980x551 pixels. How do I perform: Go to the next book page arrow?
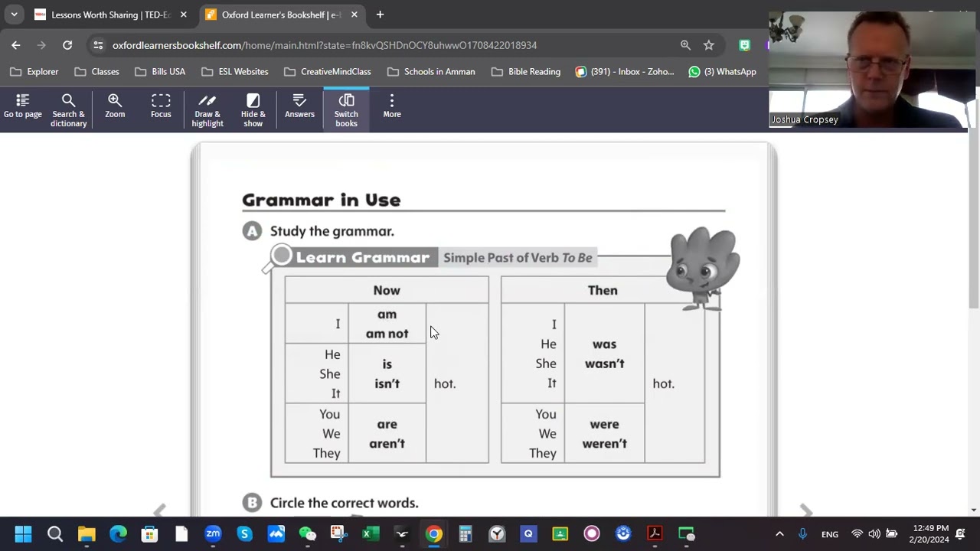[806, 510]
